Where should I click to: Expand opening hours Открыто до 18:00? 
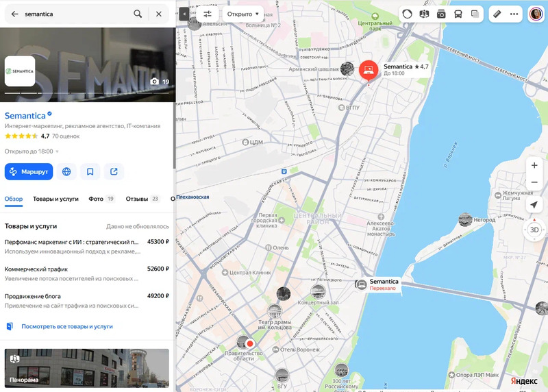tap(32, 151)
